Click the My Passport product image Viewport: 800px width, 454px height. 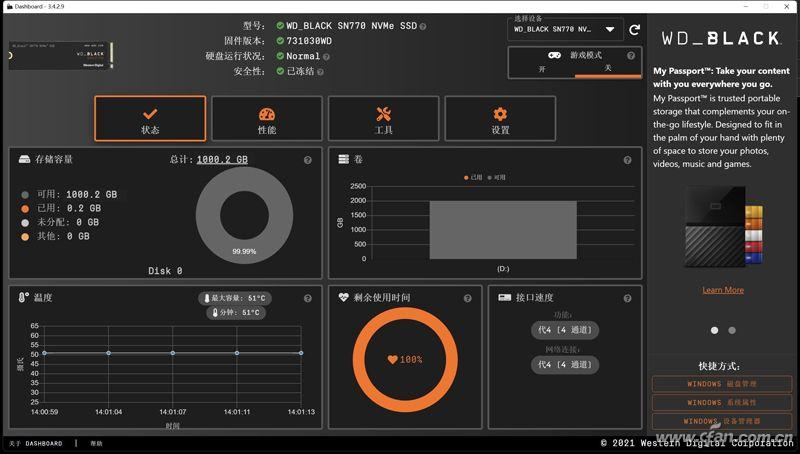pyautogui.click(x=723, y=227)
